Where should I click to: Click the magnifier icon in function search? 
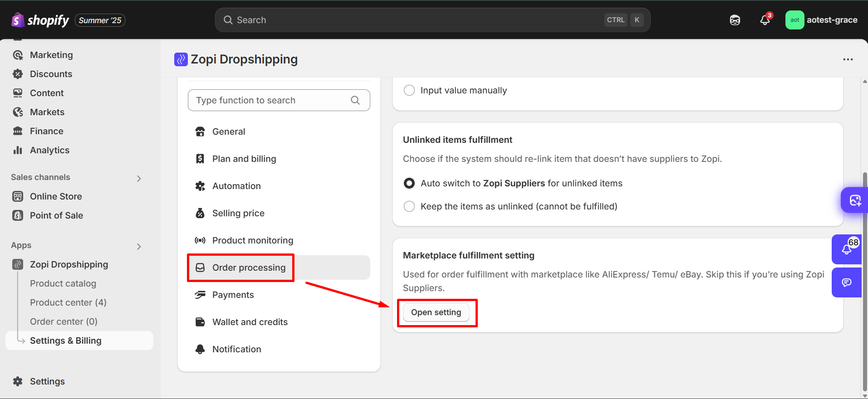pyautogui.click(x=355, y=100)
